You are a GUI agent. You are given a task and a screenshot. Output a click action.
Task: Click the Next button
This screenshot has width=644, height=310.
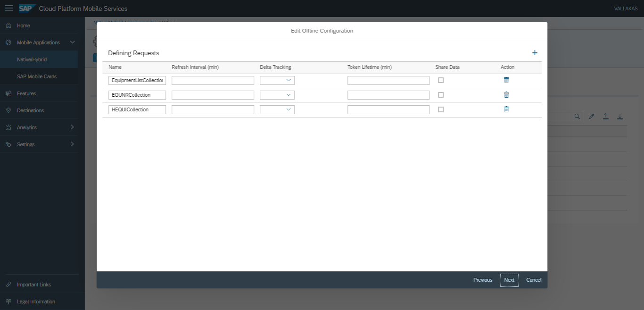509,280
